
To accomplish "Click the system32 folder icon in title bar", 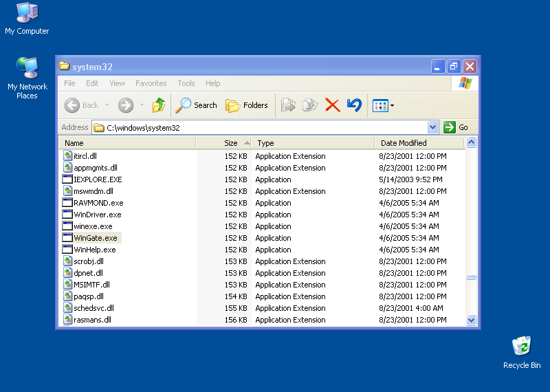I will 64,66.
